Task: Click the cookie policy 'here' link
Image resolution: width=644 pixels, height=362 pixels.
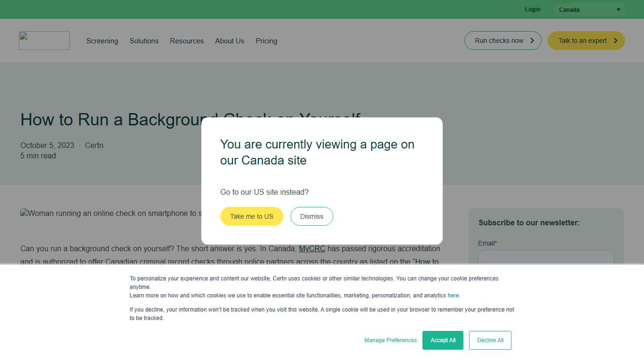Action: pyautogui.click(x=453, y=295)
